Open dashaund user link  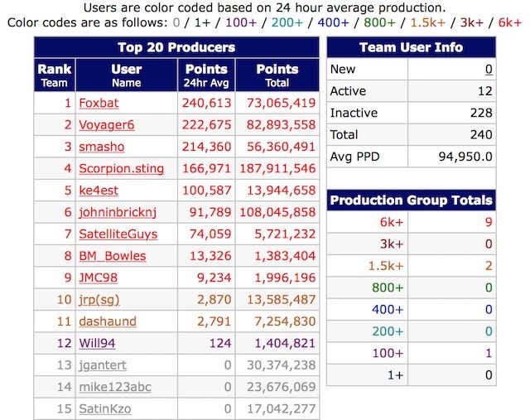coord(108,321)
